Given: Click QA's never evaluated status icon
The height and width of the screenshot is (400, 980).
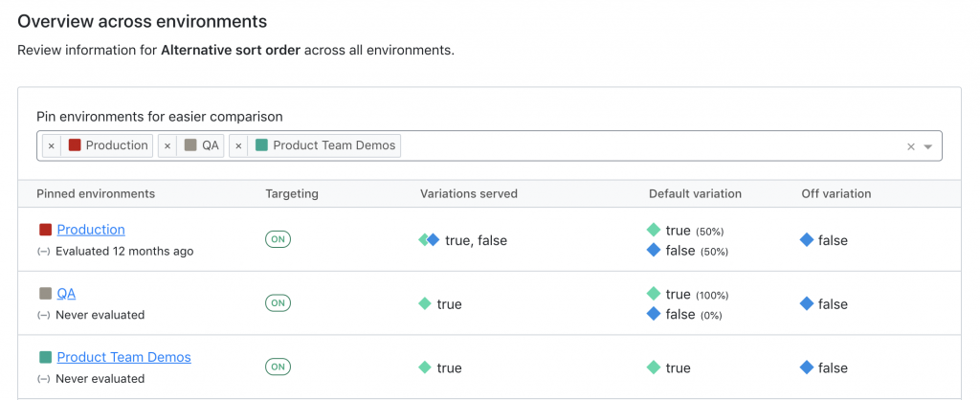Looking at the screenshot, I should pyautogui.click(x=44, y=315).
